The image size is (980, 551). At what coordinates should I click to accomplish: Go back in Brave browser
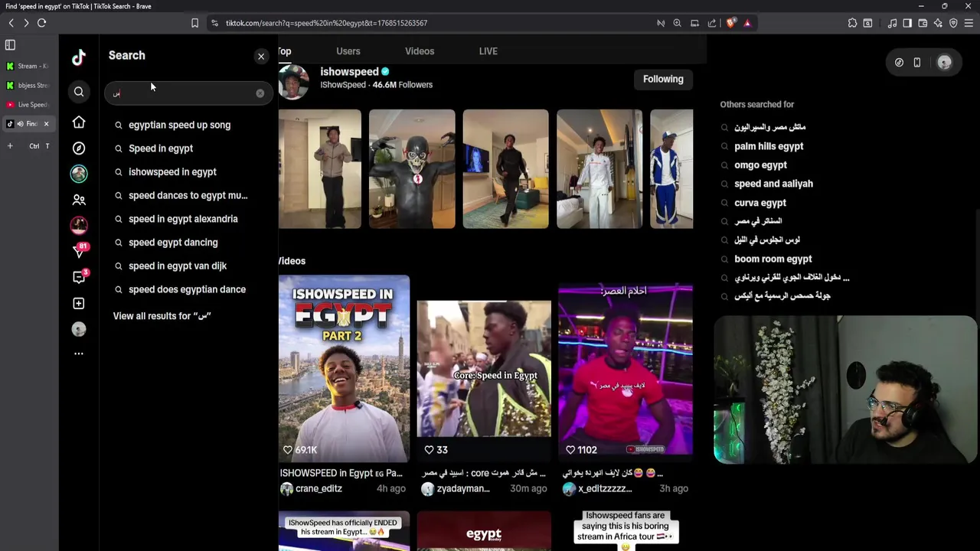(11, 23)
